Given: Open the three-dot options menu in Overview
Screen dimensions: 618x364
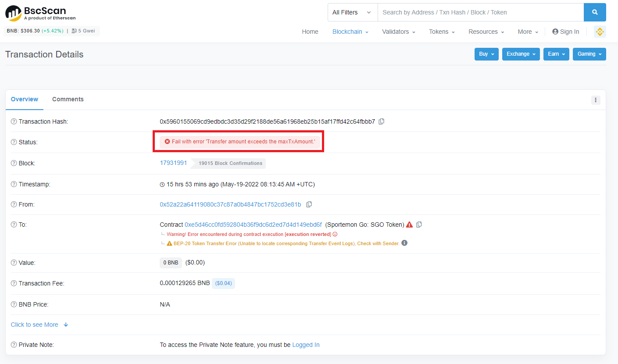Looking at the screenshot, I should (x=596, y=100).
